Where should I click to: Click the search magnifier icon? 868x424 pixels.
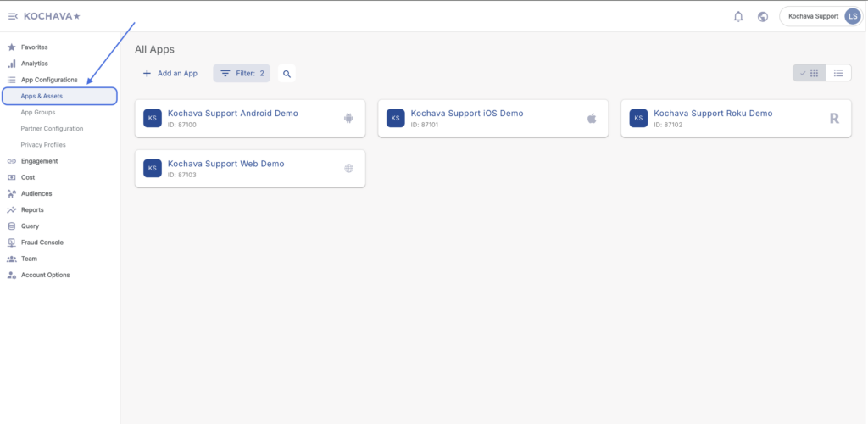[287, 74]
